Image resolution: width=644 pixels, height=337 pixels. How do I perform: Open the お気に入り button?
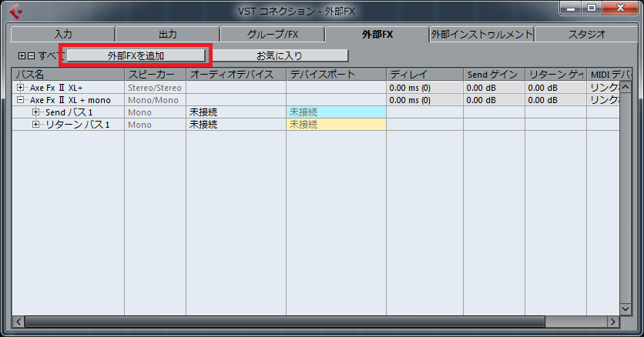pos(280,55)
